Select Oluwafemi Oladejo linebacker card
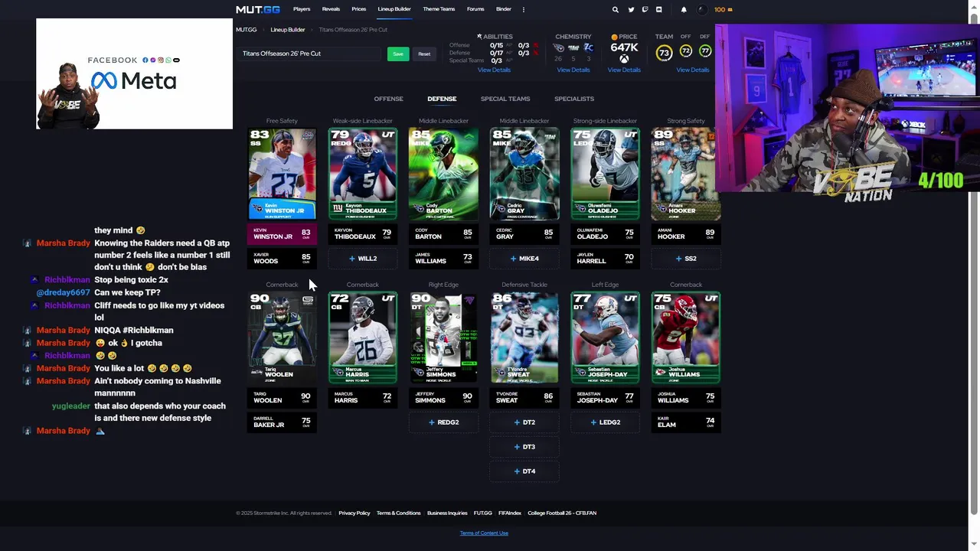The width and height of the screenshot is (980, 551). coord(605,174)
